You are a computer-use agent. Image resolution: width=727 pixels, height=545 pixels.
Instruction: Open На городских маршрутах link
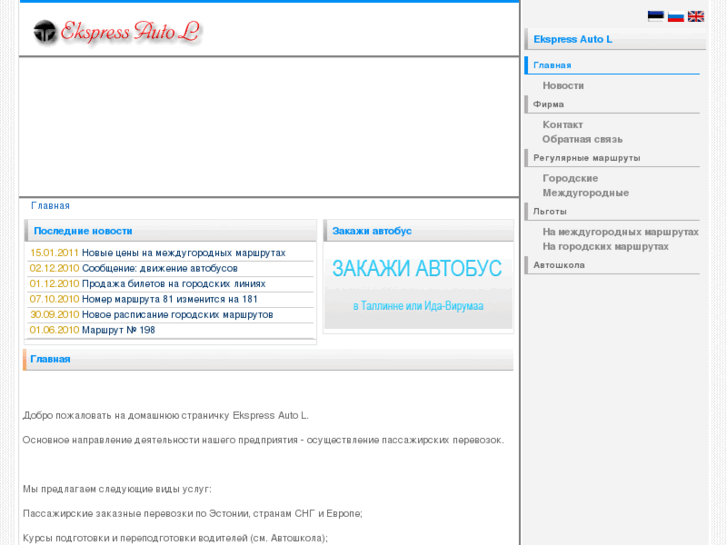[606, 247]
